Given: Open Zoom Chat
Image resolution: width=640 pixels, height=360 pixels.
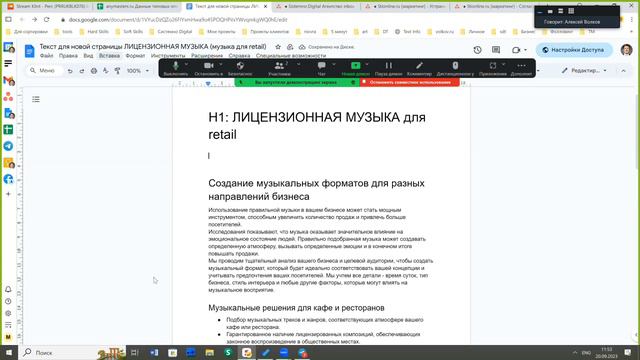Looking at the screenshot, I should [322, 68].
